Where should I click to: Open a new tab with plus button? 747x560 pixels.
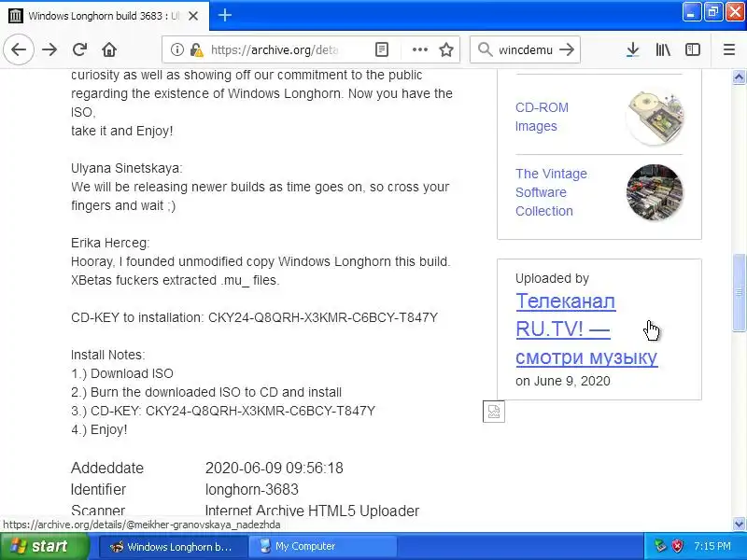[225, 15]
